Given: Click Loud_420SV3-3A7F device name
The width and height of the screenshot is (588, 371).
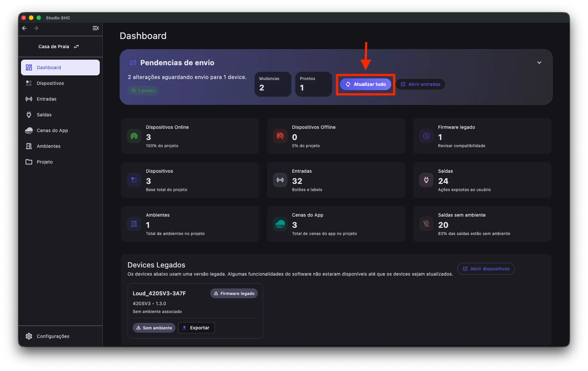Looking at the screenshot, I should (159, 293).
